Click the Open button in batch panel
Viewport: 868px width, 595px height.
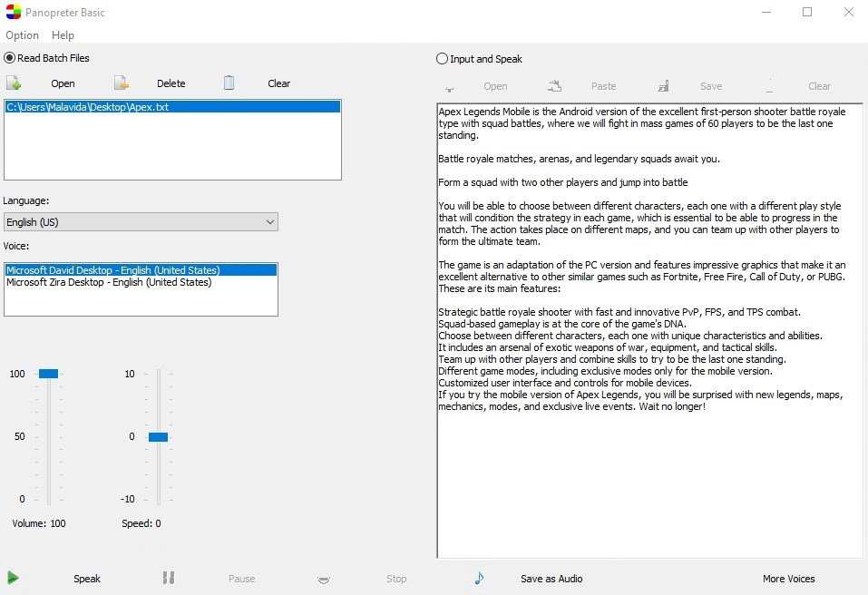click(x=63, y=83)
